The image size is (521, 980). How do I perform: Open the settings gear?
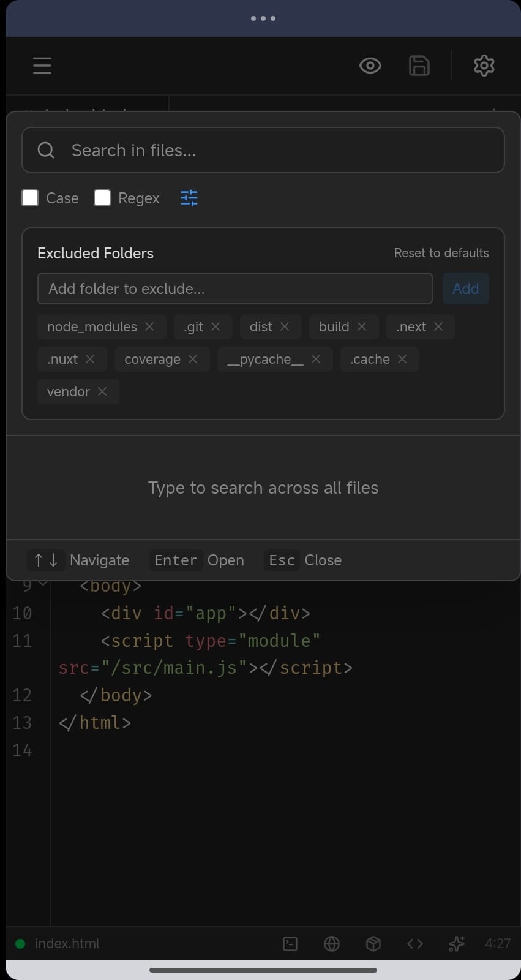(x=484, y=66)
